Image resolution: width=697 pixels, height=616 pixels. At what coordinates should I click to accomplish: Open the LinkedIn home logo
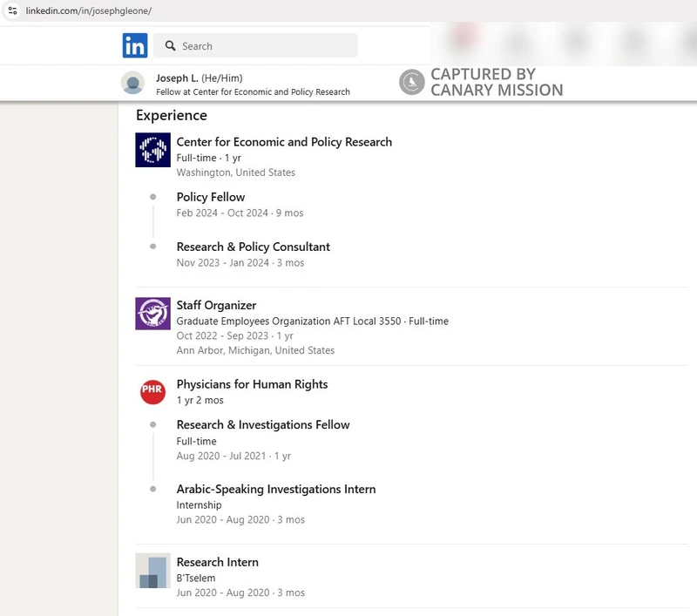coord(135,45)
